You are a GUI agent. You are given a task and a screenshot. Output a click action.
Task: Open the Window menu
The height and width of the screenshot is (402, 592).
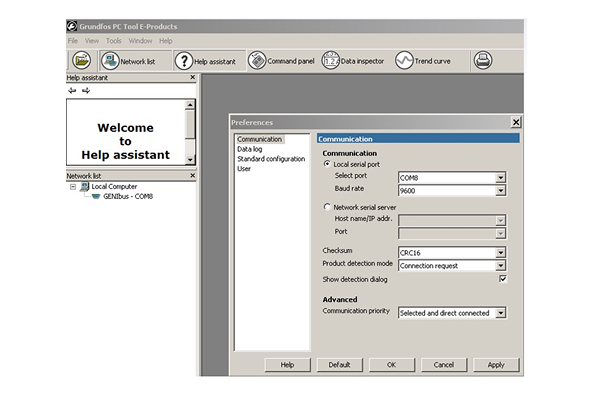140,41
